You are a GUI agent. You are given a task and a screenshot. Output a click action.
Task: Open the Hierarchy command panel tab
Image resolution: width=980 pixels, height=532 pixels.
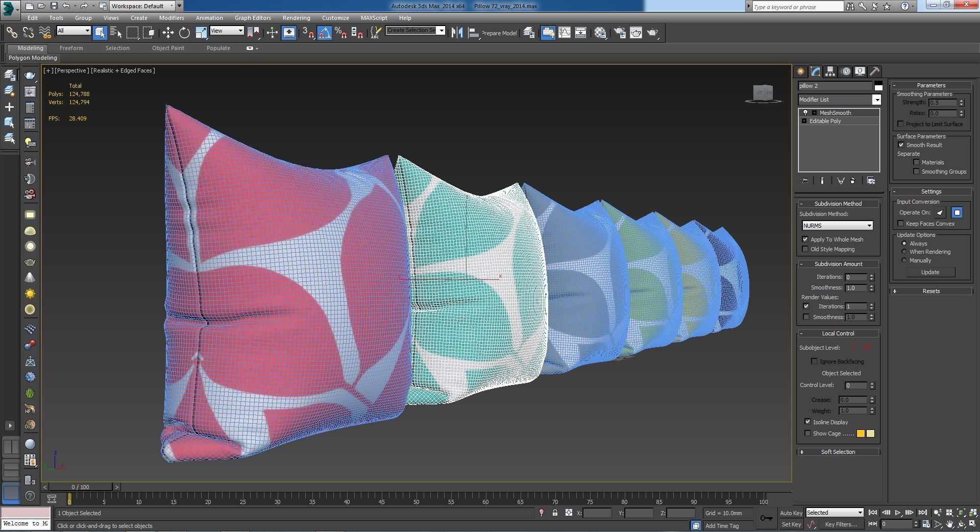click(x=830, y=71)
